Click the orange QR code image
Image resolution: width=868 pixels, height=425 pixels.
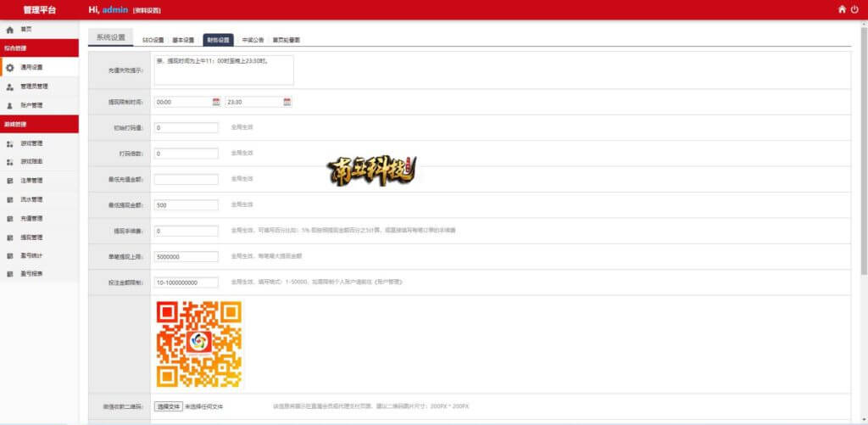pyautogui.click(x=199, y=344)
